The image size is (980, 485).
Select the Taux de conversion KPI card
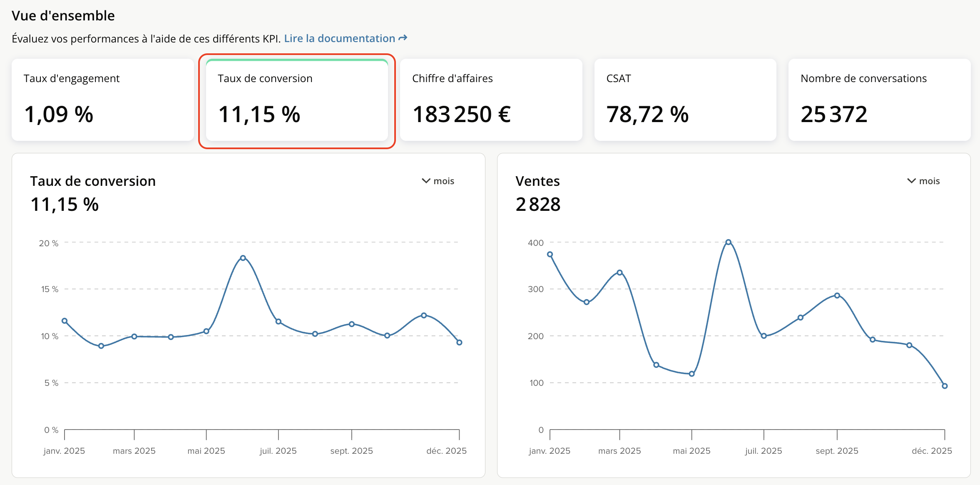tap(297, 100)
